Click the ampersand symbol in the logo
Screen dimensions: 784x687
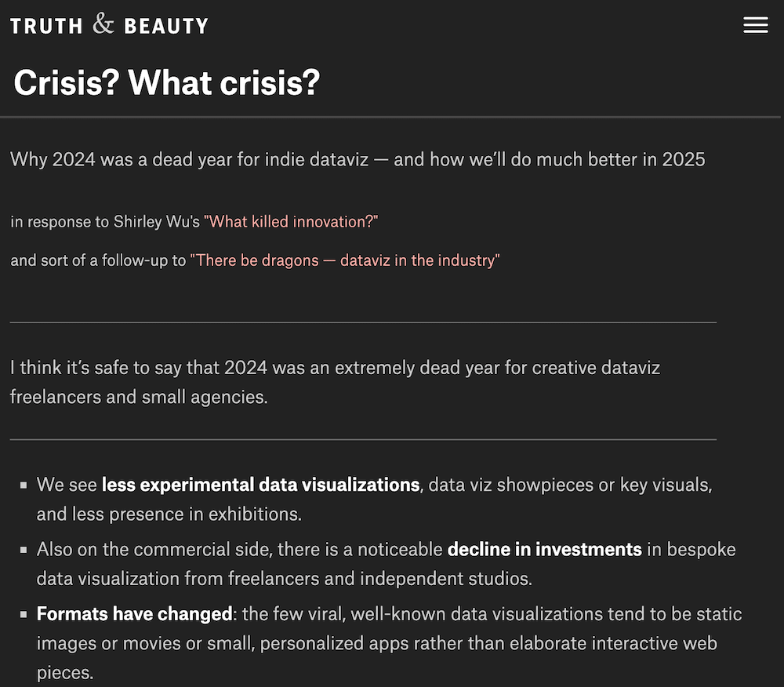(x=103, y=24)
